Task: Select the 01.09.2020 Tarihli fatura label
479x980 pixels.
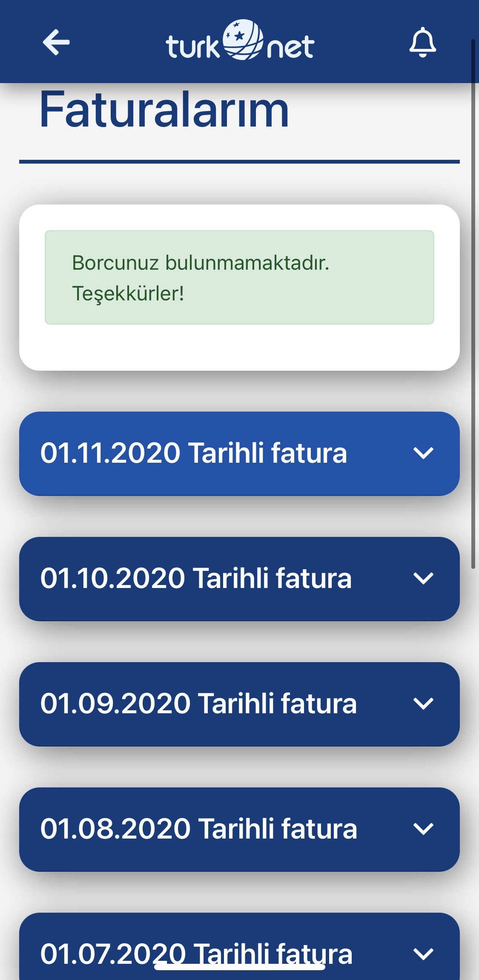Action: pyautogui.click(x=198, y=703)
